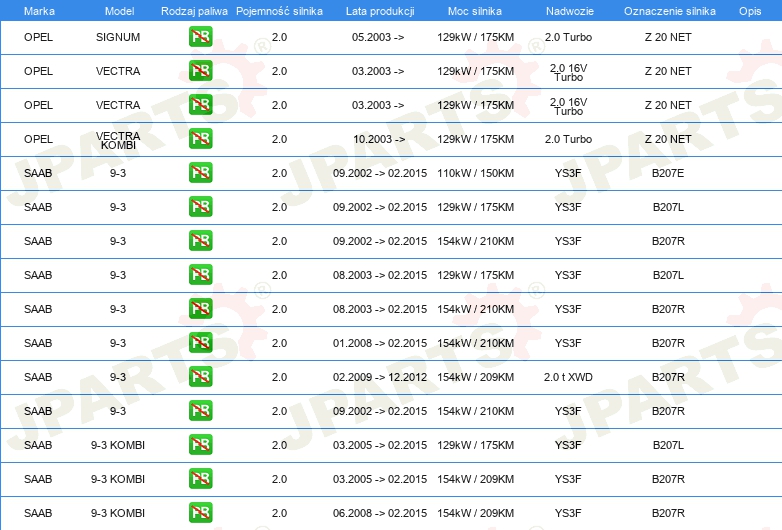This screenshot has height=530, width=782.
Task: Click fuel icon in the 01.2008 SAAB row
Action: click(200, 343)
